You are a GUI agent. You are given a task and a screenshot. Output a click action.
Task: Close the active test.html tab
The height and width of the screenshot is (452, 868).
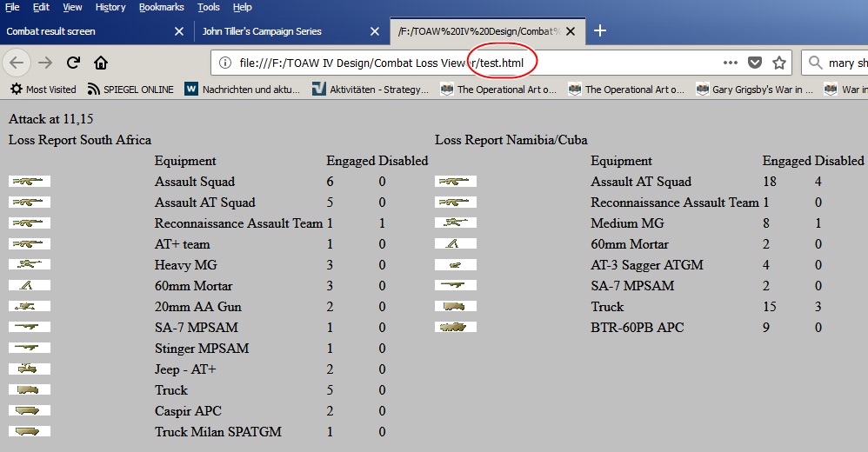[571, 31]
